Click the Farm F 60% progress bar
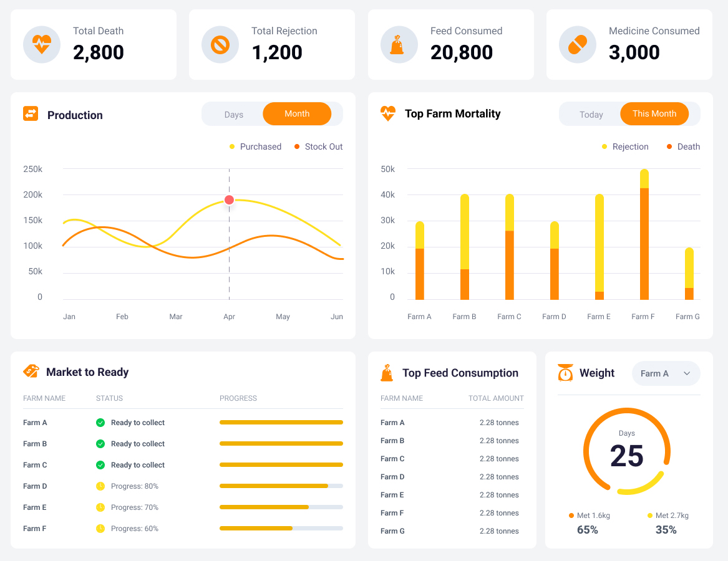 point(281,528)
